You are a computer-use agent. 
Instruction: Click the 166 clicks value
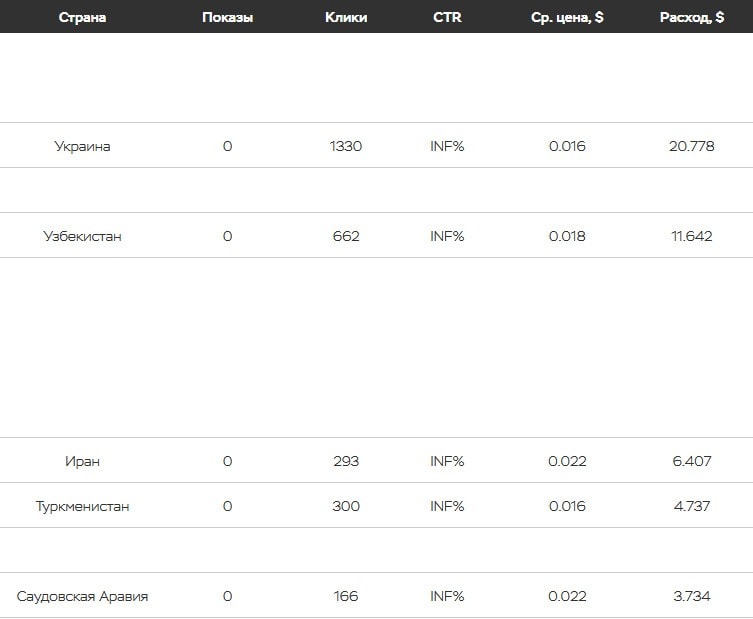coord(346,596)
